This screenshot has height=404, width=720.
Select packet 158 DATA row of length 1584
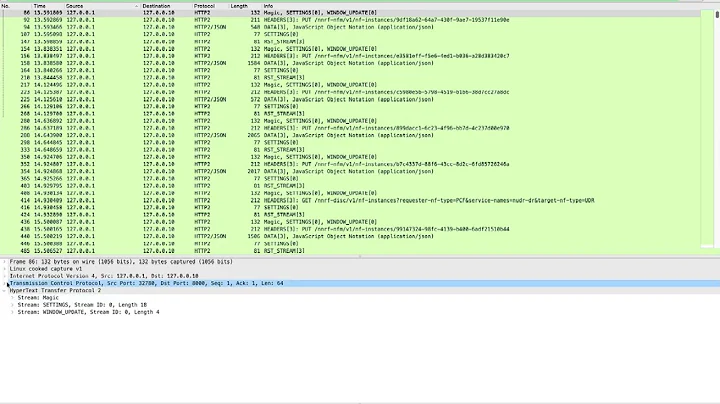coord(350,63)
